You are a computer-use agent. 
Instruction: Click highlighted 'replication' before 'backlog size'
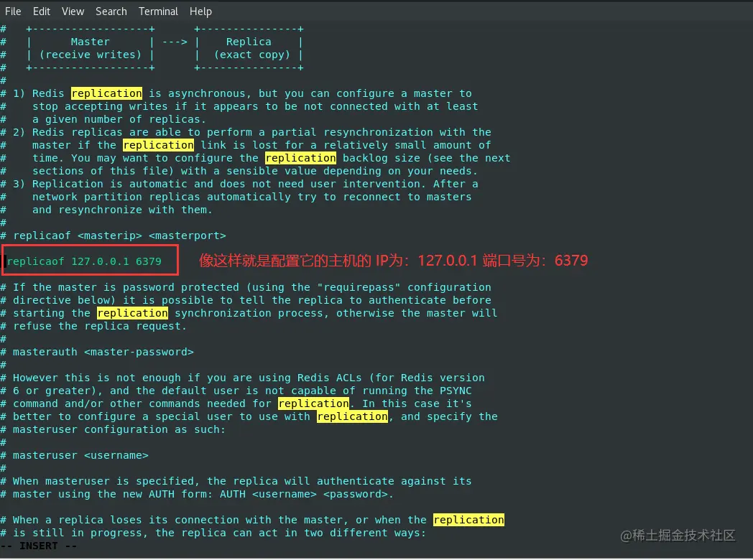click(300, 158)
